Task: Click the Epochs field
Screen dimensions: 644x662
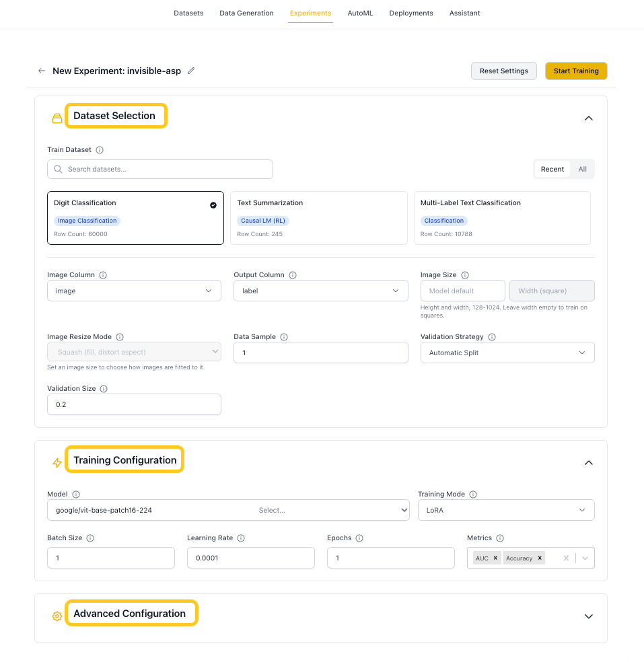Action: pos(390,558)
